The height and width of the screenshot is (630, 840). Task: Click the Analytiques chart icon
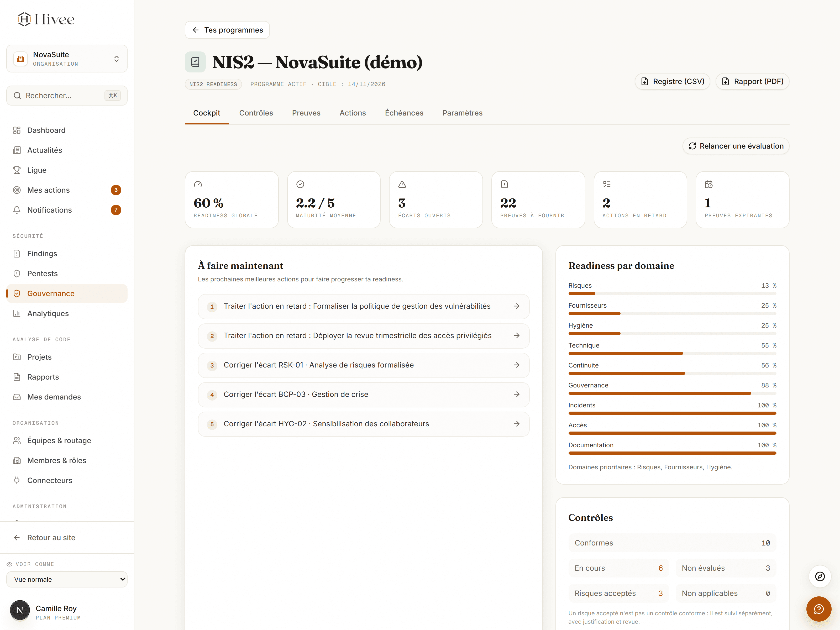[17, 314]
